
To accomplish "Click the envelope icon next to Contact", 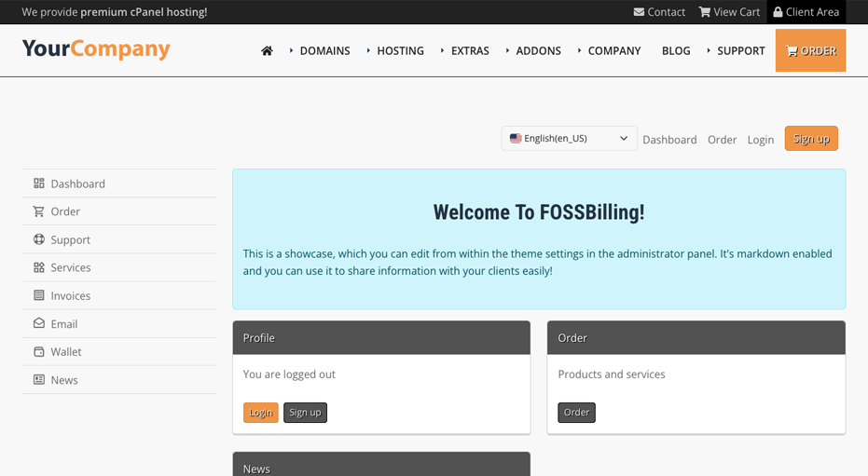I will click(x=639, y=12).
